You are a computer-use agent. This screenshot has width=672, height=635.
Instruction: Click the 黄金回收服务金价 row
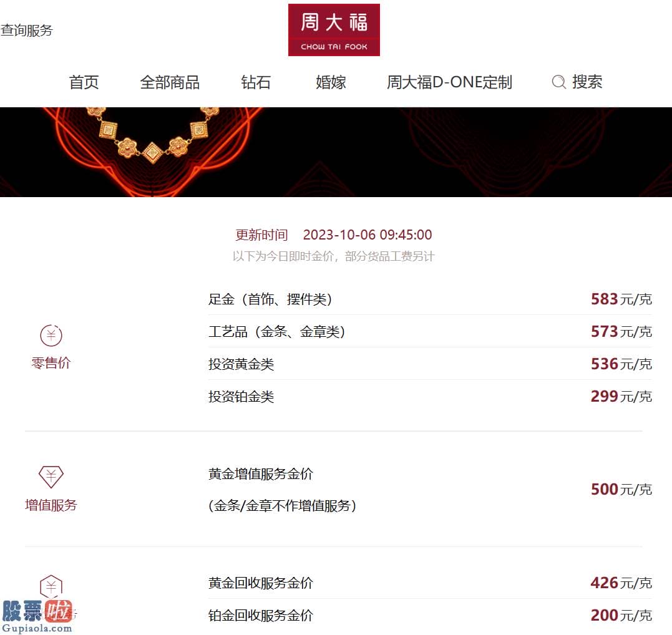pos(430,583)
